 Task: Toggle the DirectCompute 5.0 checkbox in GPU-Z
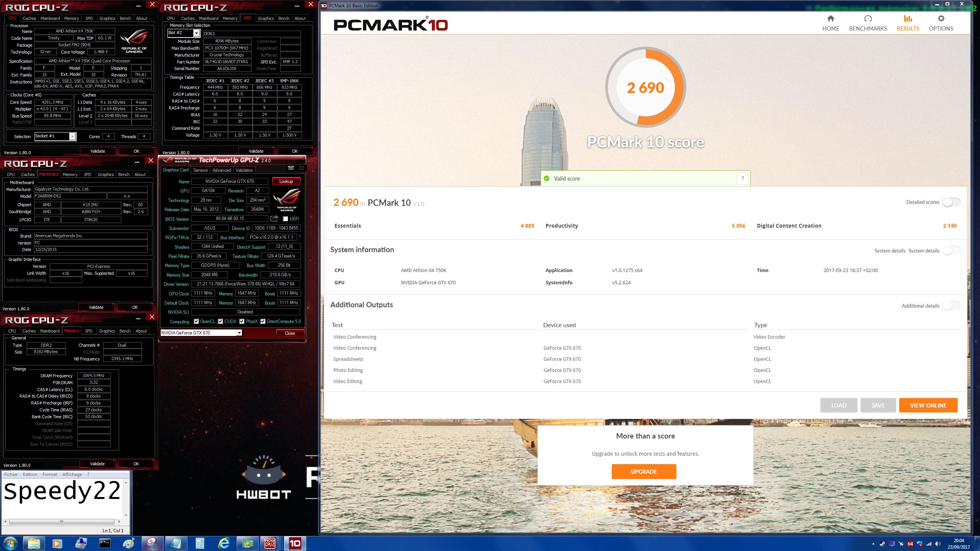click(263, 321)
